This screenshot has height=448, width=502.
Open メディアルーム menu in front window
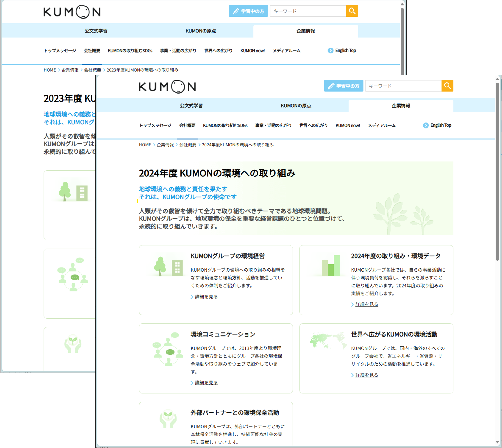click(382, 125)
